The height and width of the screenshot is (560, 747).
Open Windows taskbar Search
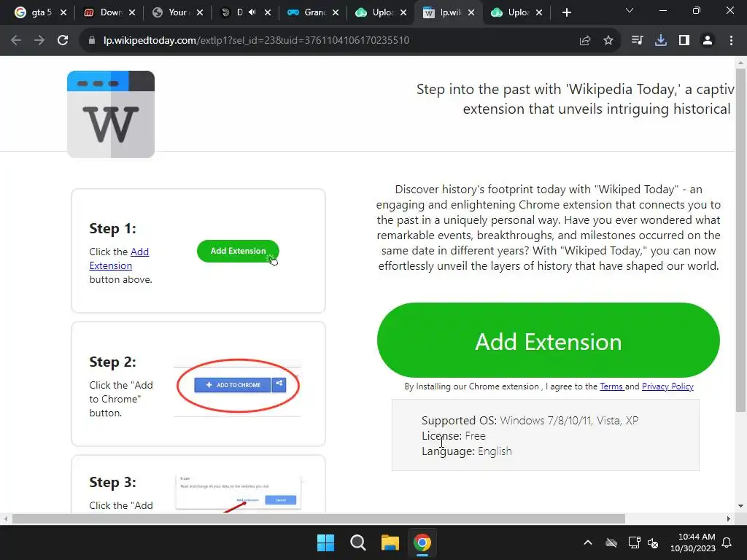pyautogui.click(x=357, y=542)
